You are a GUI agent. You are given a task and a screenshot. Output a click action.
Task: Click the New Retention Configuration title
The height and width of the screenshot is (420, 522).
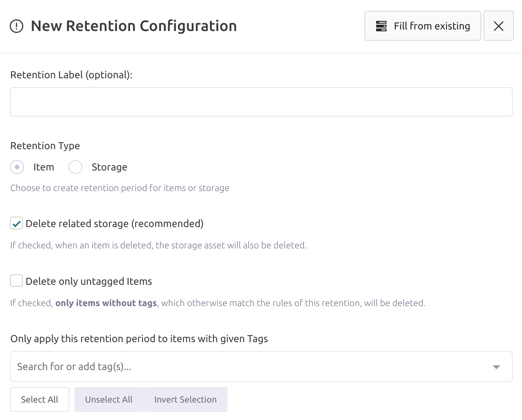[134, 26]
